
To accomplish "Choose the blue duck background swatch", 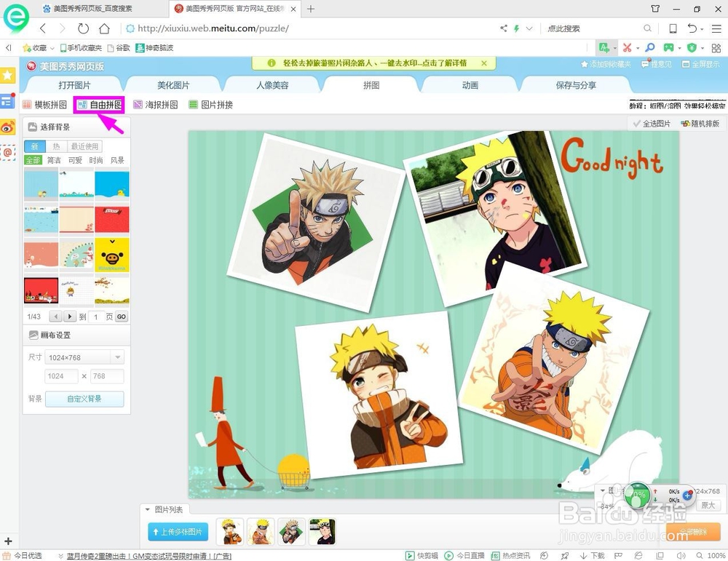I will coord(112,184).
